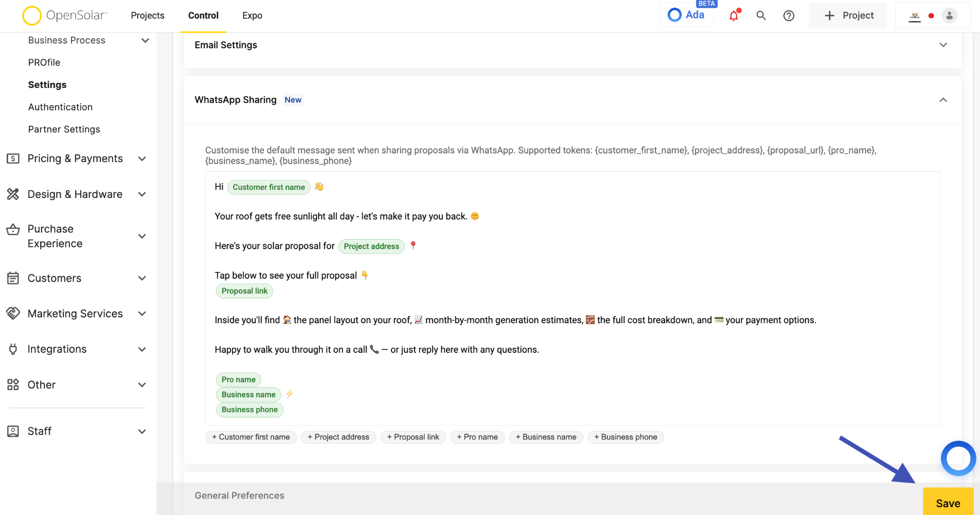Image resolution: width=980 pixels, height=515 pixels.
Task: Expand the Integrations menu
Action: click(142, 349)
